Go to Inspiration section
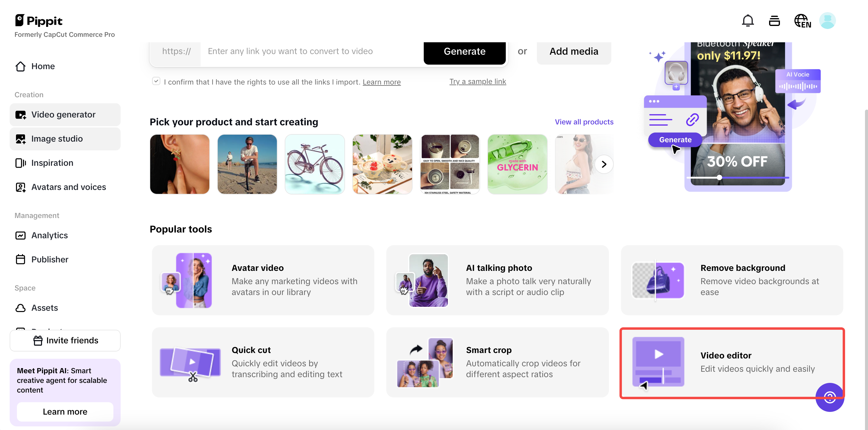868x430 pixels. [x=52, y=163]
